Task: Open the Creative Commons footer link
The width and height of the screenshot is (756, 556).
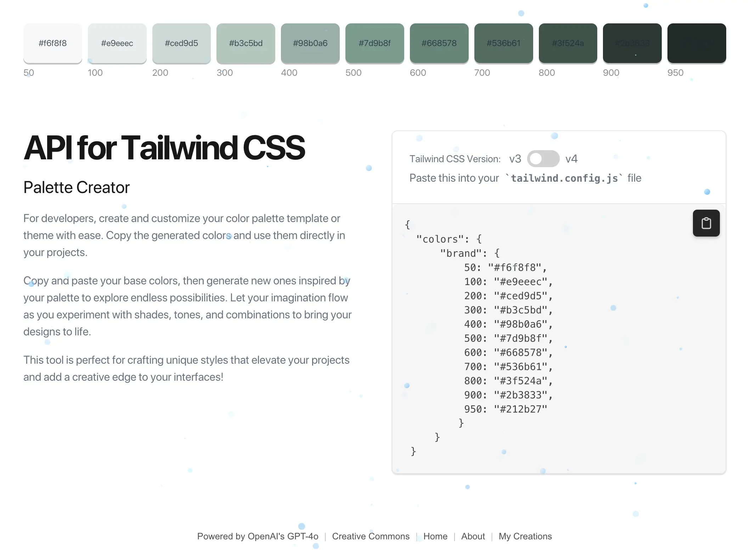Action: (x=371, y=536)
